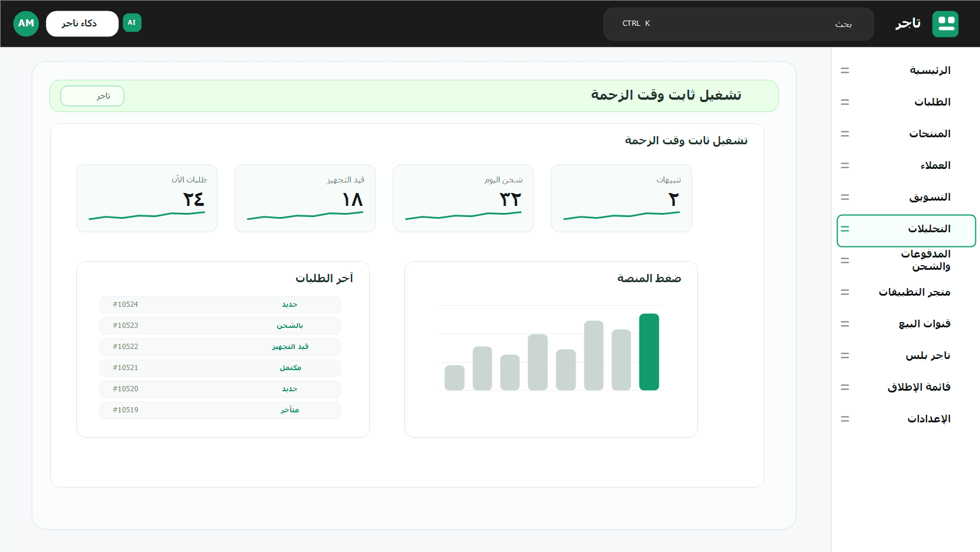This screenshot has height=552, width=980.
Task: Click the green تاجر logo icon
Action: tap(945, 23)
